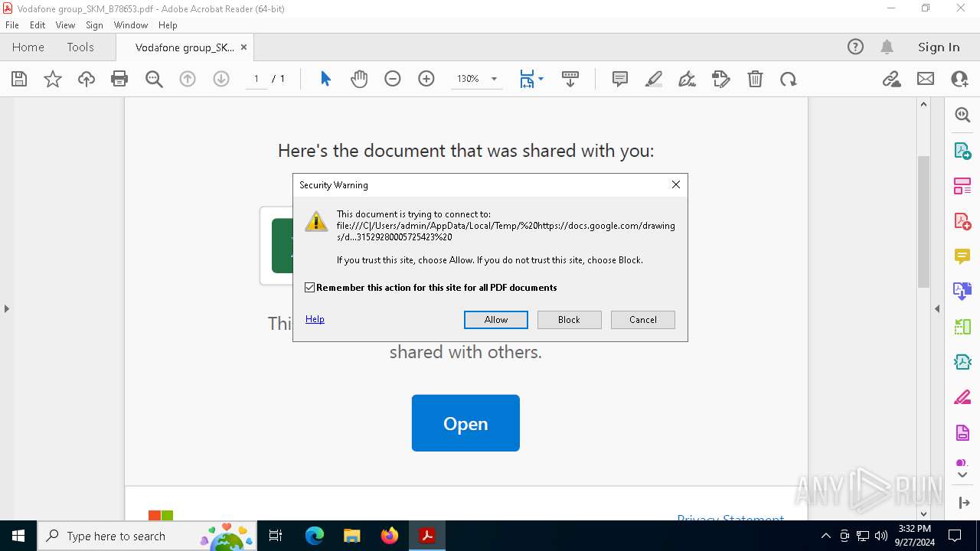Print the document with the printer icon
The height and width of the screenshot is (551, 980).
119,79
